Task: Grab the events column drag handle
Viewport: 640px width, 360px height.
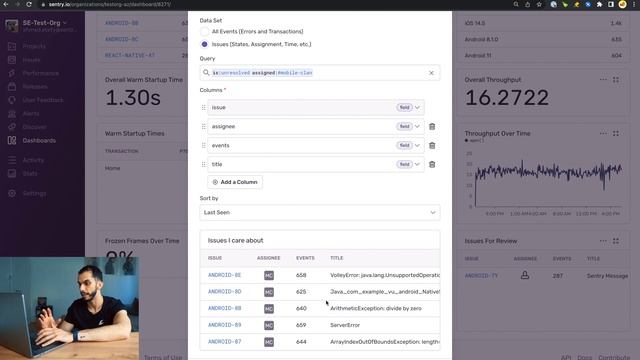Action: 203,145
